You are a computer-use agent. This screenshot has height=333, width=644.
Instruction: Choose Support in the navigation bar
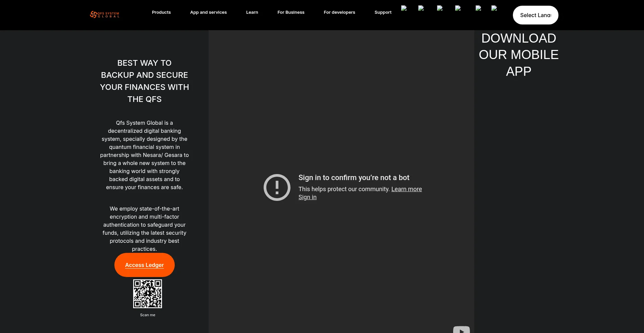click(x=383, y=12)
